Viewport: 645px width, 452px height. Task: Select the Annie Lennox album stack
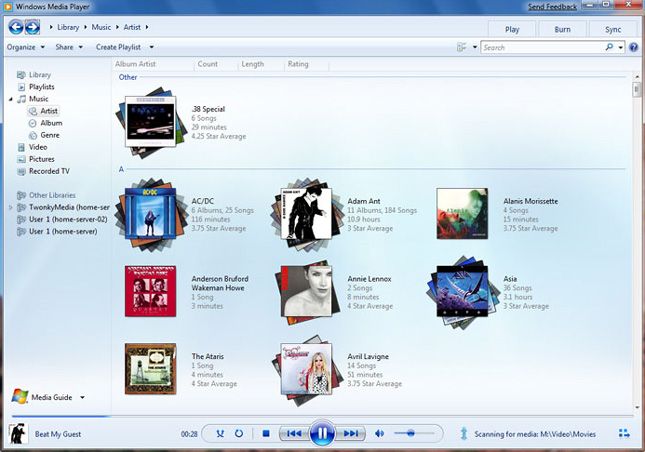pos(307,292)
